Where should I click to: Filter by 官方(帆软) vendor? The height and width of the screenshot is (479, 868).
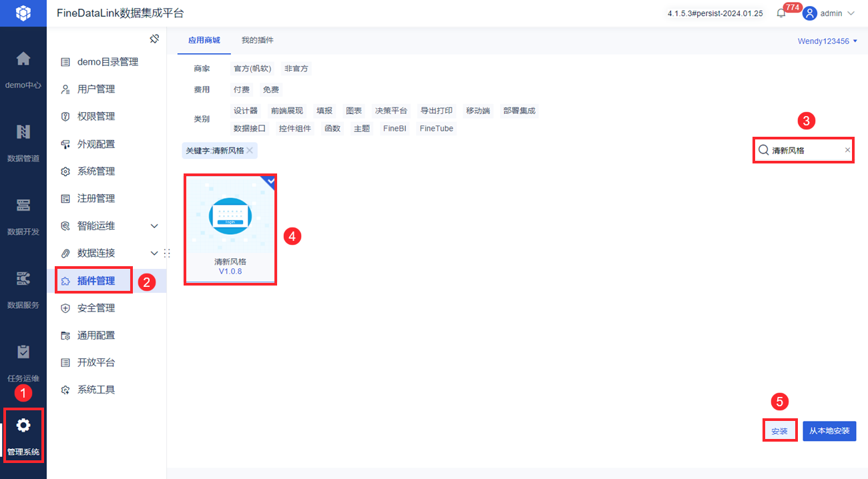pyautogui.click(x=252, y=69)
